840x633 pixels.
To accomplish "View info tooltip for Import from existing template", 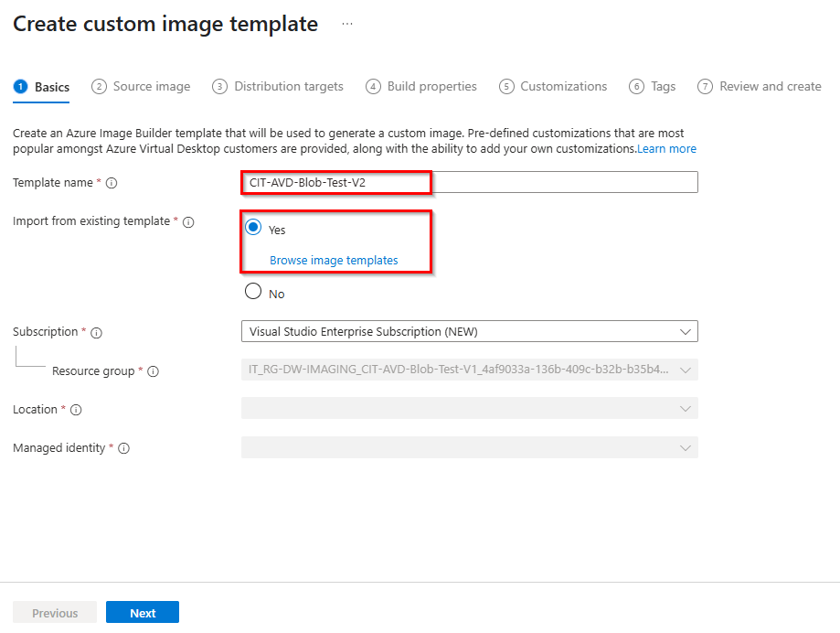I will tap(188, 221).
